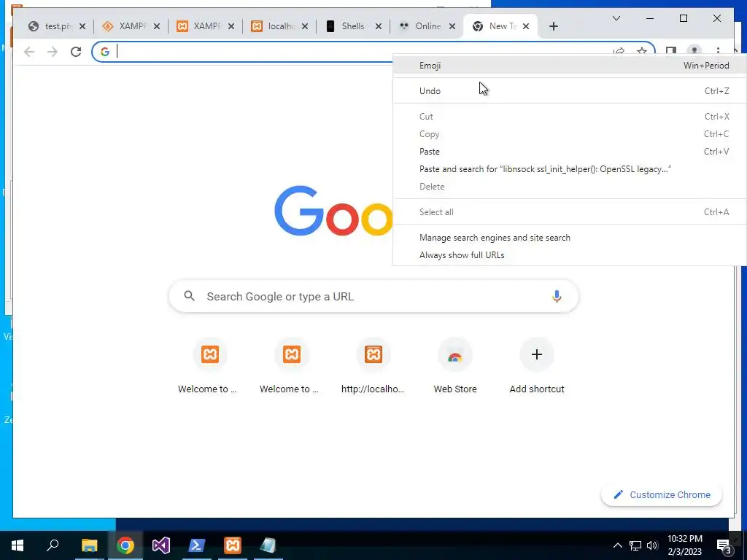
Task: Click the network tray icon
Action: [635, 545]
